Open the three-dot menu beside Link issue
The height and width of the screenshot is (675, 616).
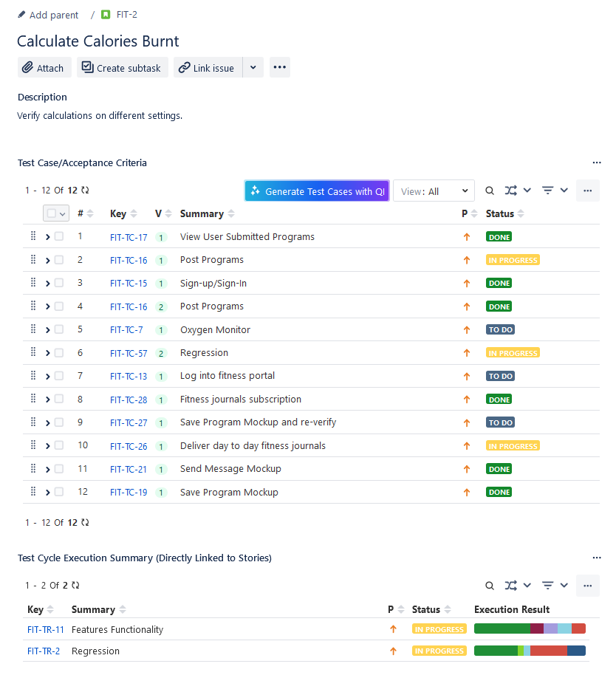(279, 68)
